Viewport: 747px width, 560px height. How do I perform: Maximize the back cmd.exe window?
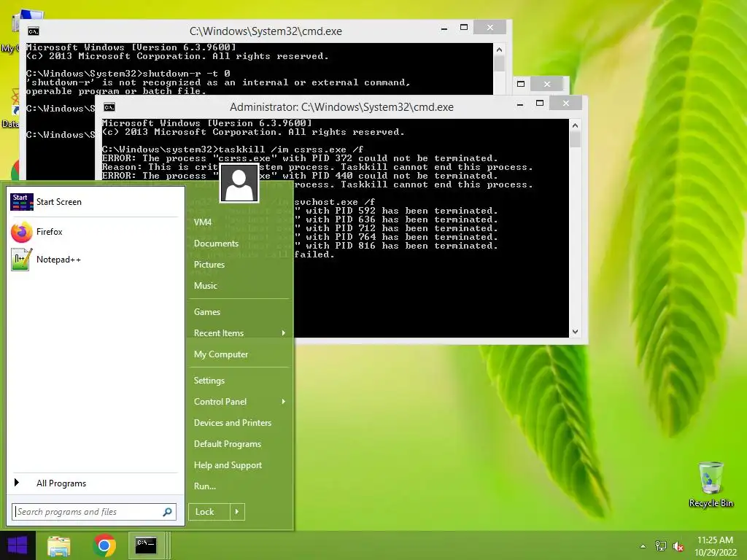coord(463,28)
